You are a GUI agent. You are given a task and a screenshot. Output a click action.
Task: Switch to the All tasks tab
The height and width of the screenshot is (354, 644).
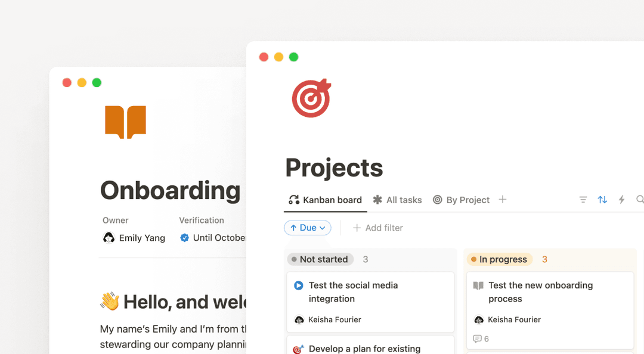pos(397,200)
